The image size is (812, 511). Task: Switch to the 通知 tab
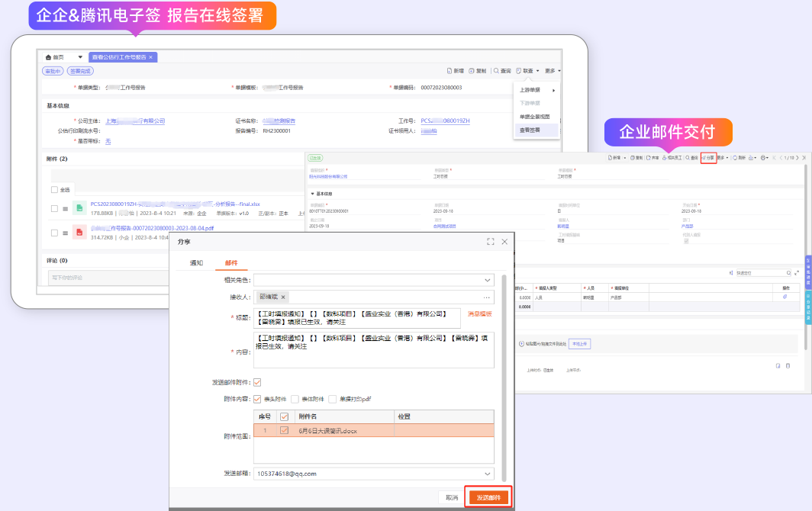pos(196,262)
